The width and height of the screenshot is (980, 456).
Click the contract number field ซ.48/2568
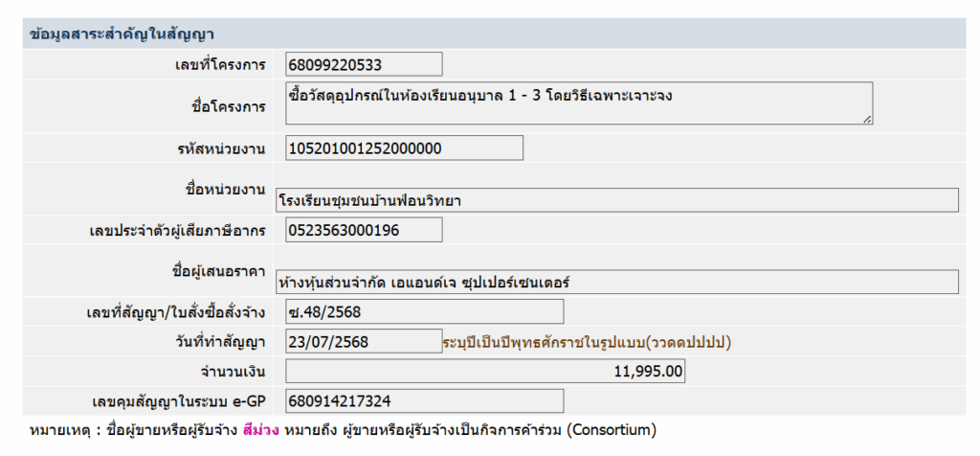click(x=424, y=311)
